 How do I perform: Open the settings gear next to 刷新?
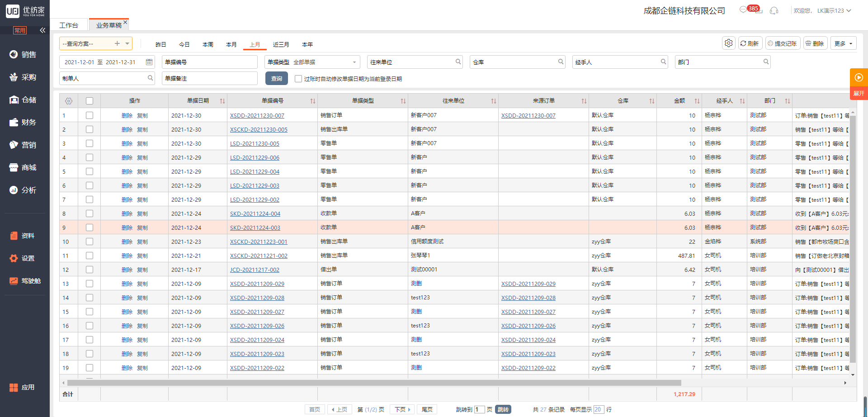point(728,43)
